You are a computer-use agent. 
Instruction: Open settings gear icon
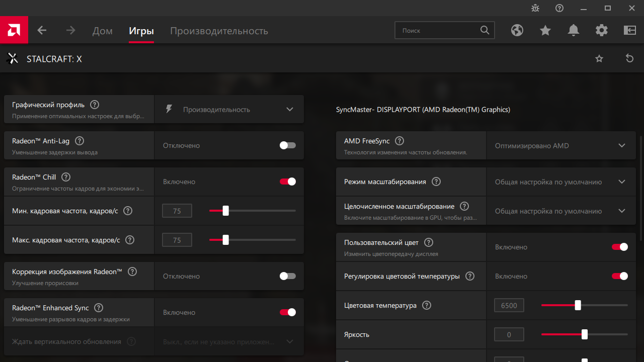[602, 30]
